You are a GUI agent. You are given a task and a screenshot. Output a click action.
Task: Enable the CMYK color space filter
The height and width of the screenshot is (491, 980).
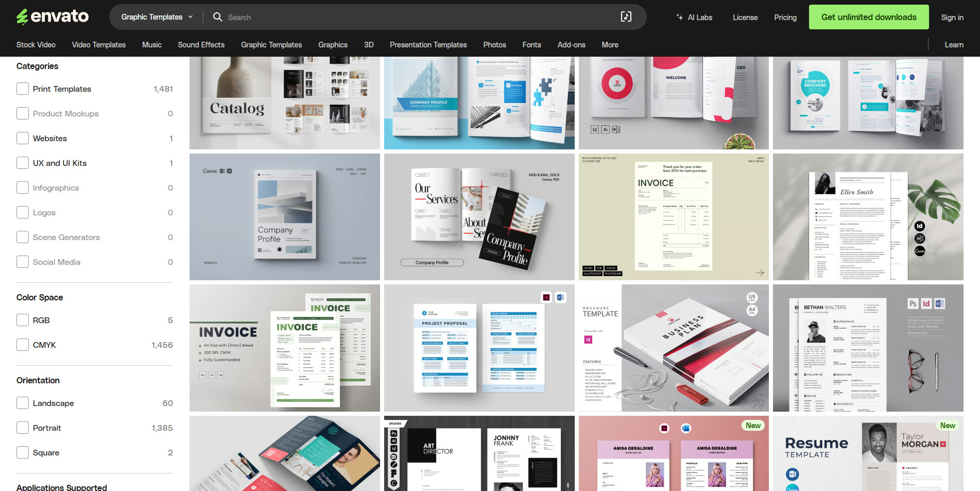(23, 345)
